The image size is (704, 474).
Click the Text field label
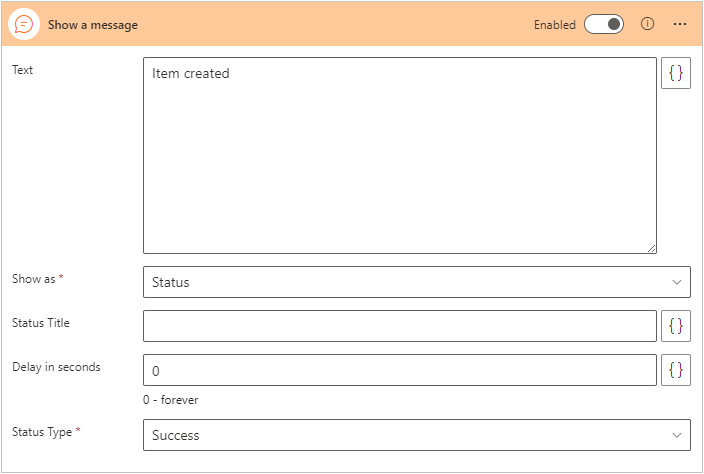[x=23, y=70]
